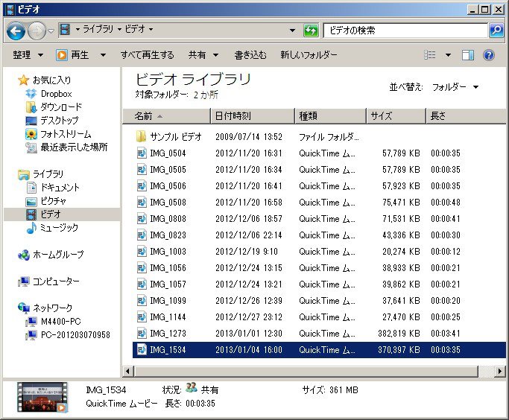Click the video thumbnail in details pane

coord(42,397)
